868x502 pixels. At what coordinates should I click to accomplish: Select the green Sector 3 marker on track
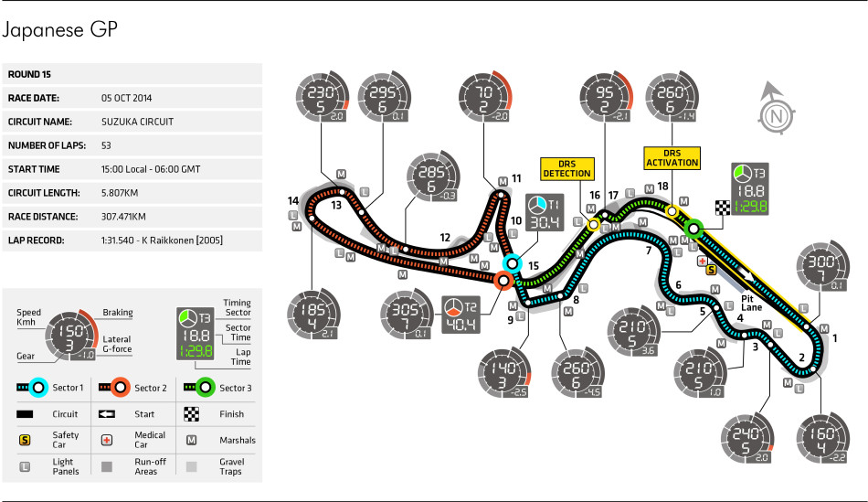click(693, 229)
